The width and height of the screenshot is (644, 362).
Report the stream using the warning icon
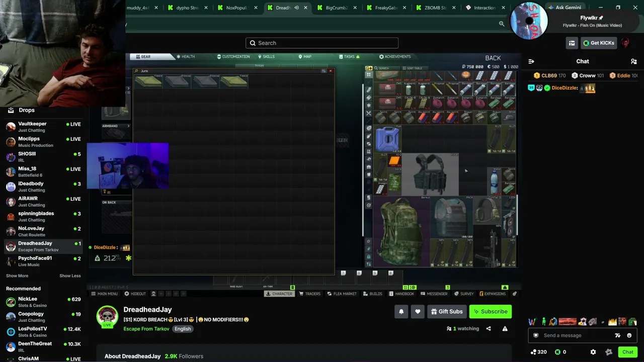pyautogui.click(x=505, y=329)
